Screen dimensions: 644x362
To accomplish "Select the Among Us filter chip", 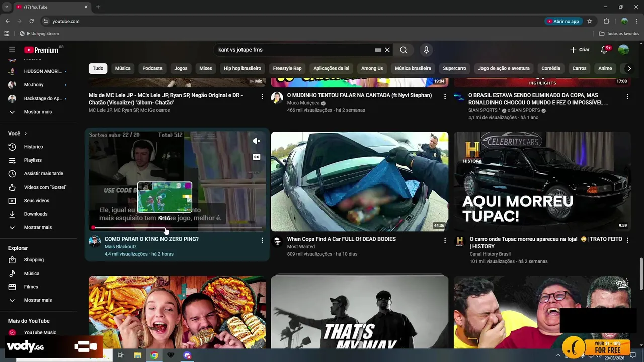I will (372, 68).
